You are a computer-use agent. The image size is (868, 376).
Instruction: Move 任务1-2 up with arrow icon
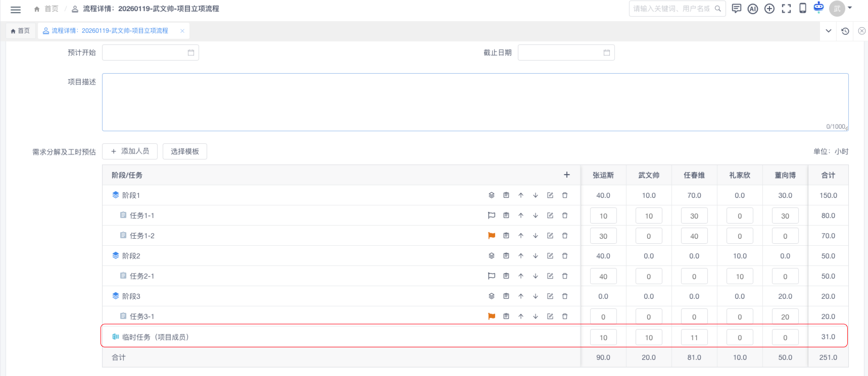coord(521,236)
